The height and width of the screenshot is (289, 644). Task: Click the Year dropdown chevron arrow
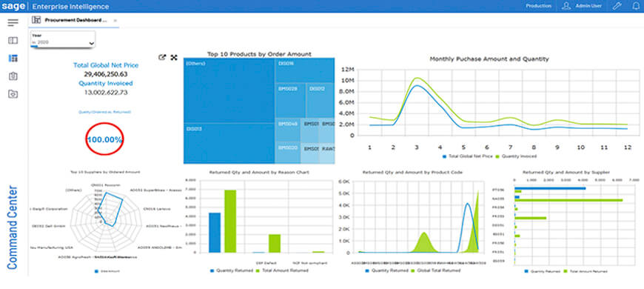pyautogui.click(x=91, y=43)
